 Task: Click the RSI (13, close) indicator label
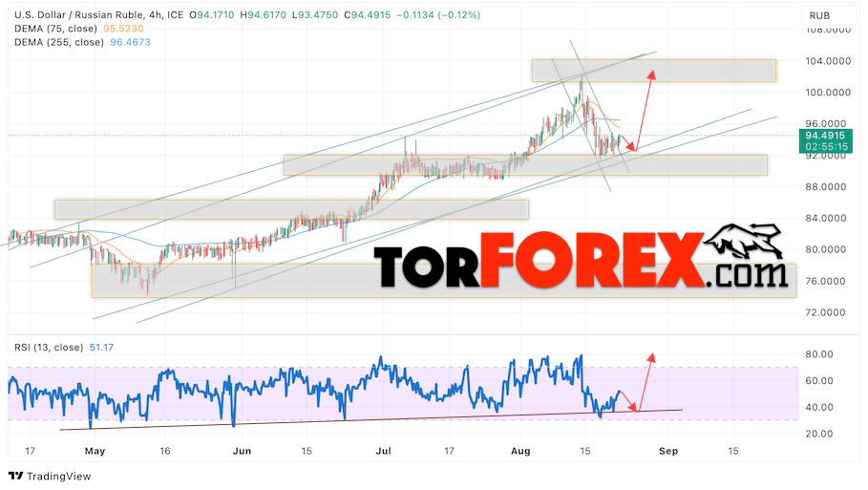[x=49, y=347]
